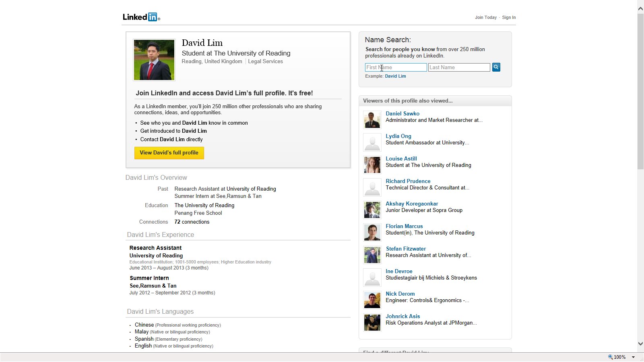Screen dimensions: 644x362
Task: Click the LinkedIn logo
Action: pyautogui.click(x=141, y=17)
